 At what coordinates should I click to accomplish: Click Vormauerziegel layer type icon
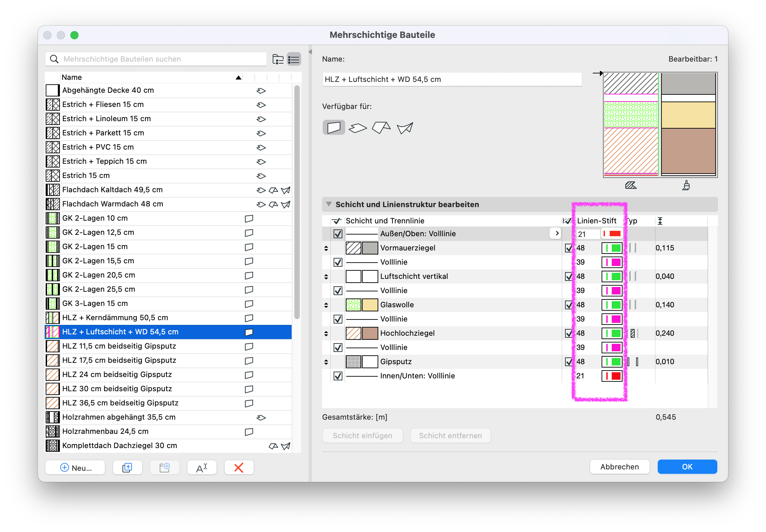coord(633,248)
